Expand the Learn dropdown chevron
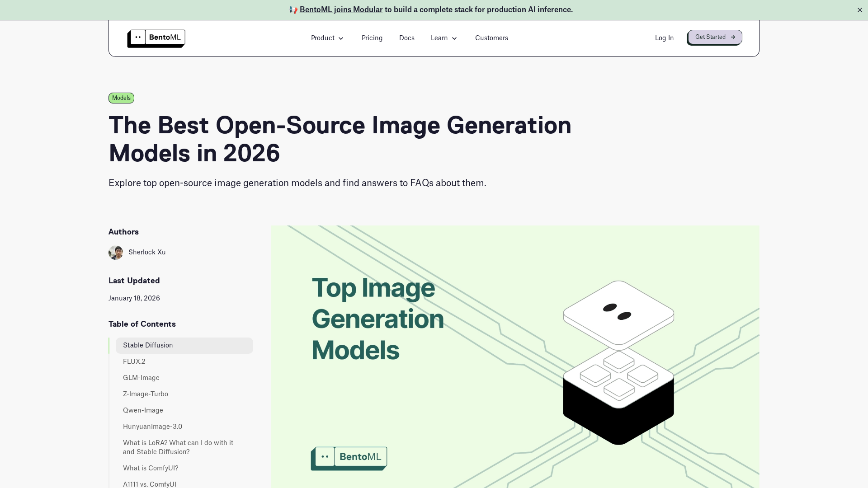Image resolution: width=868 pixels, height=488 pixels. point(454,38)
